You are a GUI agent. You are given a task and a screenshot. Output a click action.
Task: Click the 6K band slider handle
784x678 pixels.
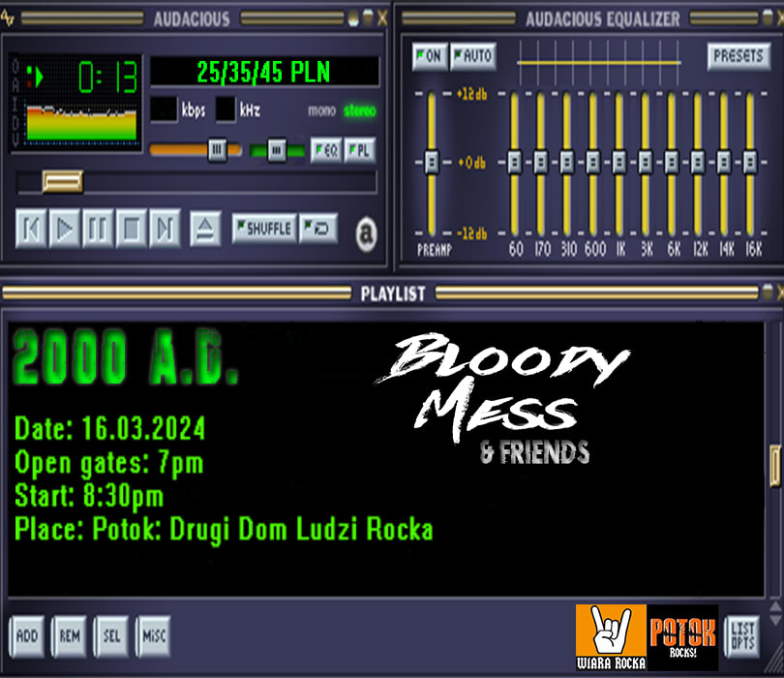pos(672,162)
